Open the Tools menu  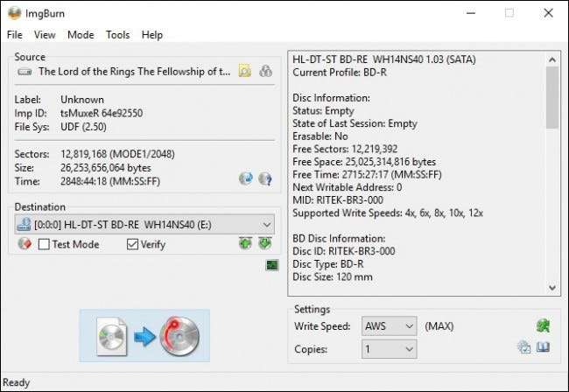coord(117,35)
